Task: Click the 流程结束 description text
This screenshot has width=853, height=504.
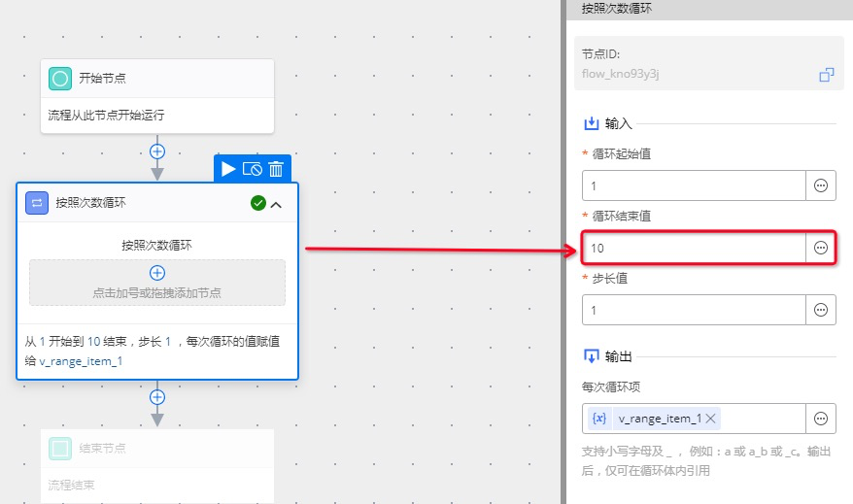Action: [x=71, y=485]
